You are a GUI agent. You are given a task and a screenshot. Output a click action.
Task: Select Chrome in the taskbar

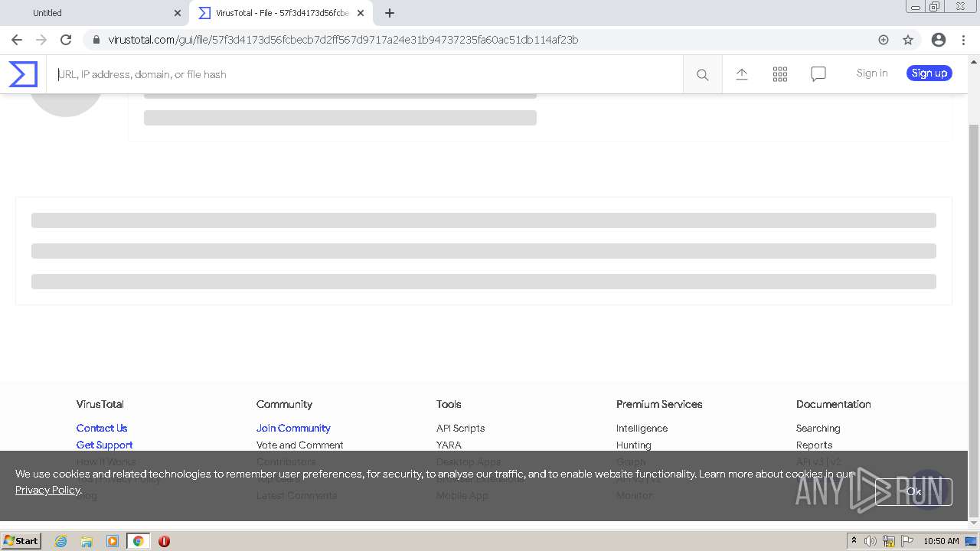(x=139, y=541)
